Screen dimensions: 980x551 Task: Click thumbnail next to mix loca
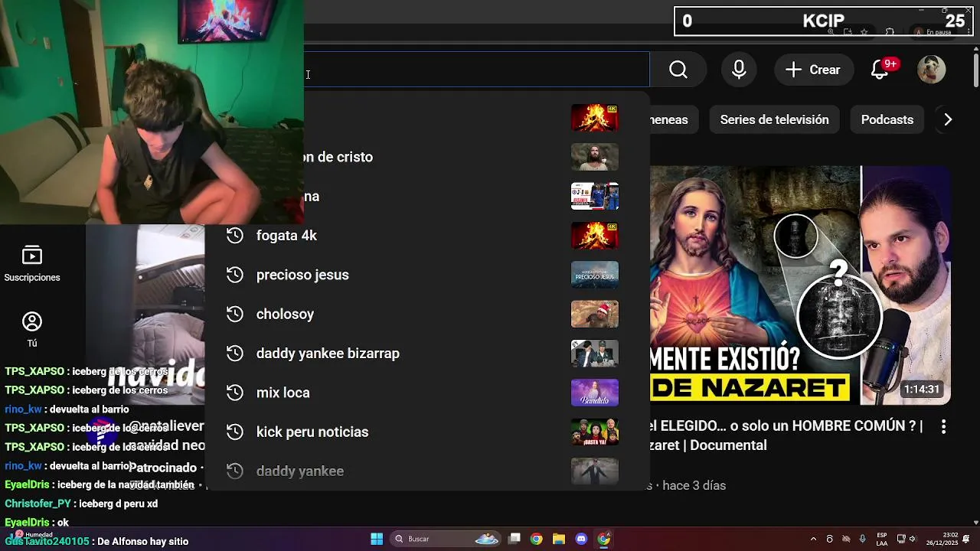(595, 393)
